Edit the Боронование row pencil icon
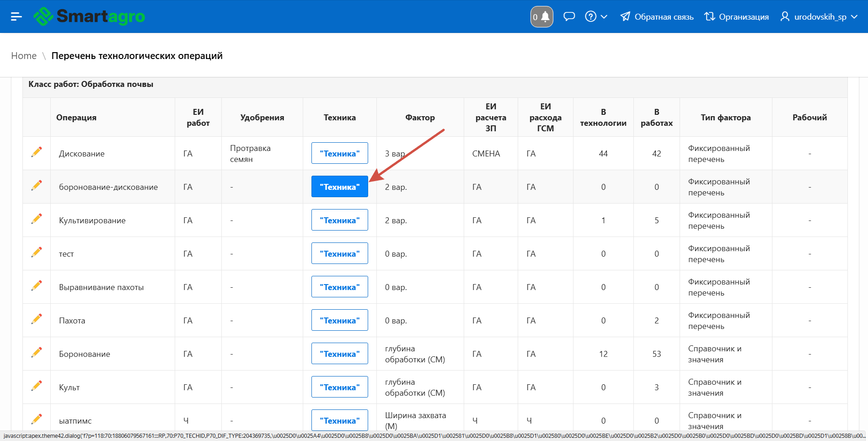868x441 pixels. coord(37,353)
